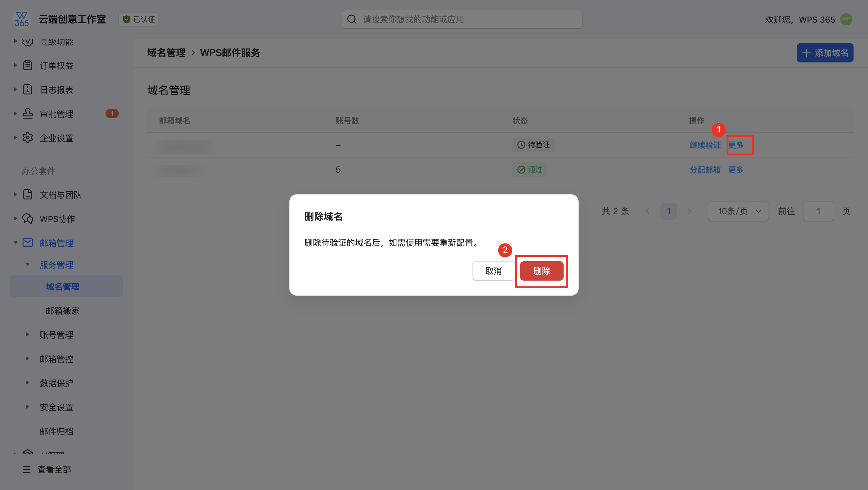Click the 审批管理 stamp icon
Image resolution: width=868 pixels, height=490 pixels.
tap(28, 114)
